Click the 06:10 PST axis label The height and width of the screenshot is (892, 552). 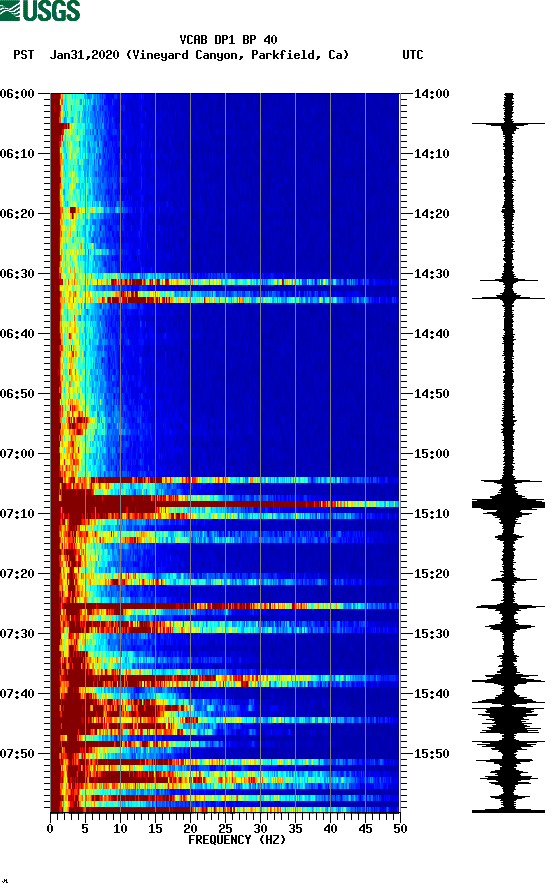(17, 154)
